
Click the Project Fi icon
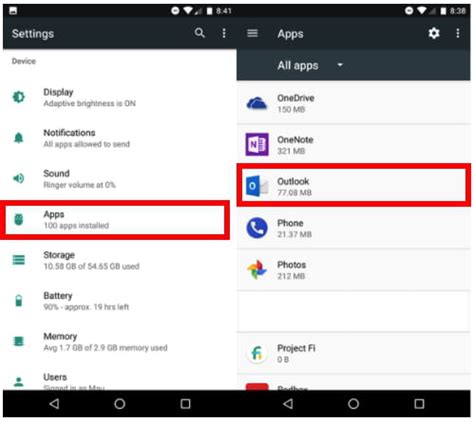click(257, 353)
